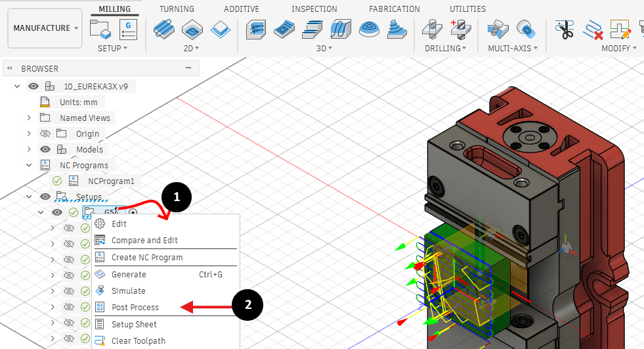This screenshot has width=644, height=349.
Task: Click the NC Program G-code toolbar icon
Action: pyautogui.click(x=128, y=30)
